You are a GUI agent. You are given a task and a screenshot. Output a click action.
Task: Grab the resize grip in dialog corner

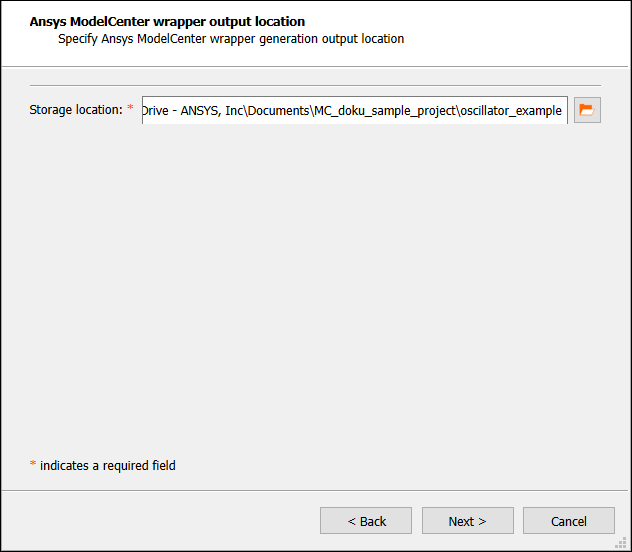pos(621,543)
